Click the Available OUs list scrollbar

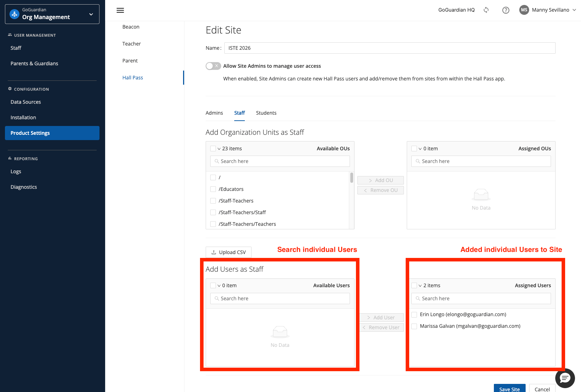click(352, 177)
